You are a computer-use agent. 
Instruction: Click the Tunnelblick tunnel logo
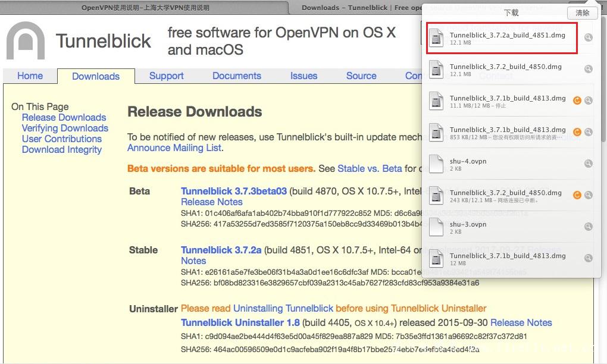(26, 40)
